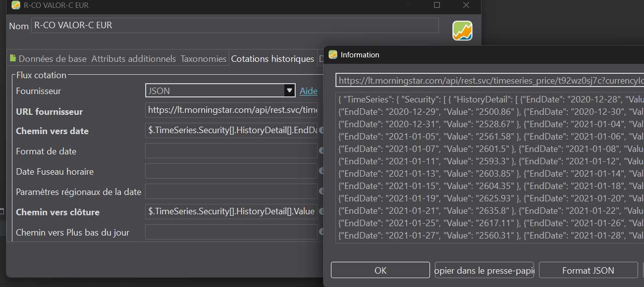Click the green document icon on Données de base
Screen dimensions: 644x287
13,58
